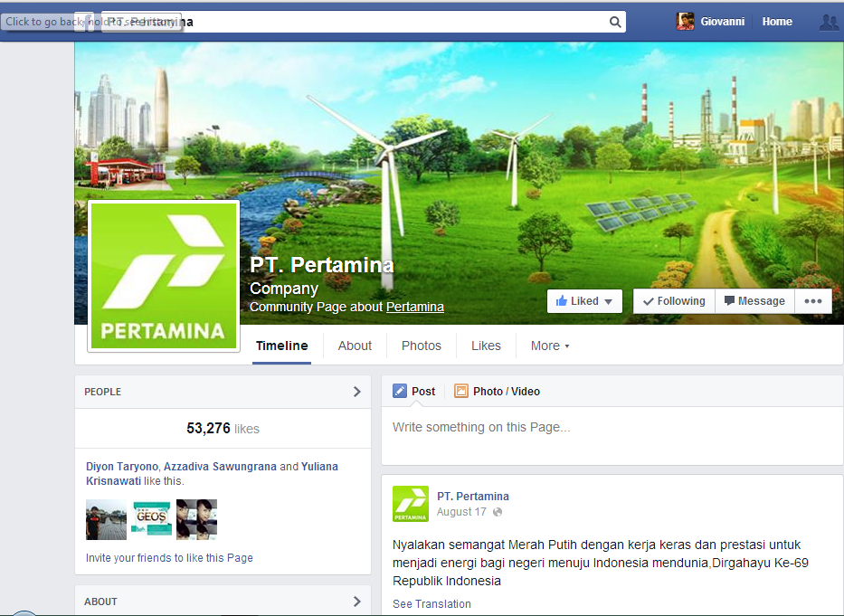The width and height of the screenshot is (844, 616).
Task: Click the Post pencil icon
Action: pos(400,391)
